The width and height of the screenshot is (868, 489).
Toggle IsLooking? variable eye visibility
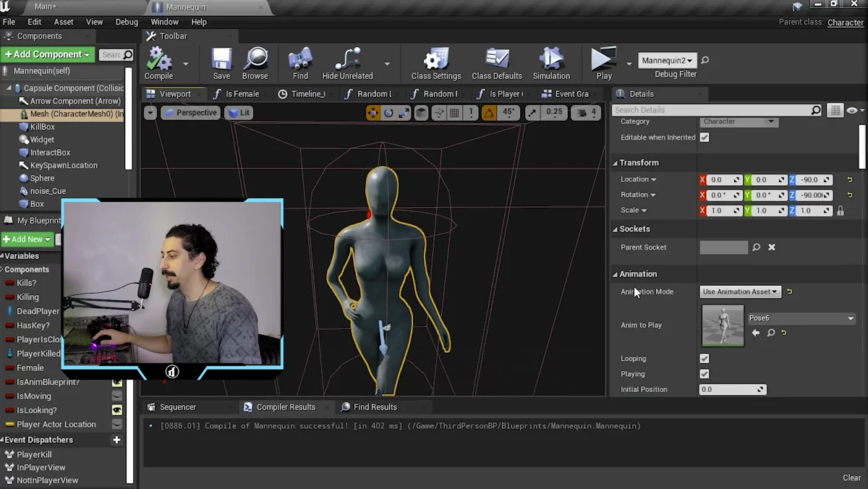(116, 410)
